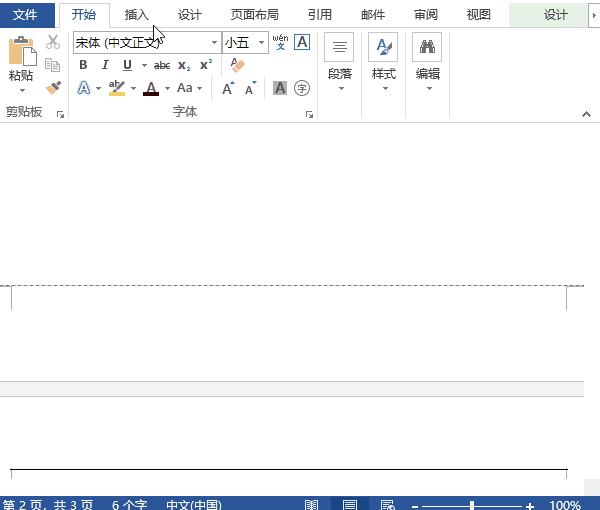Toggle strikethrough abc formatting
The width and height of the screenshot is (600, 510).
coord(162,65)
